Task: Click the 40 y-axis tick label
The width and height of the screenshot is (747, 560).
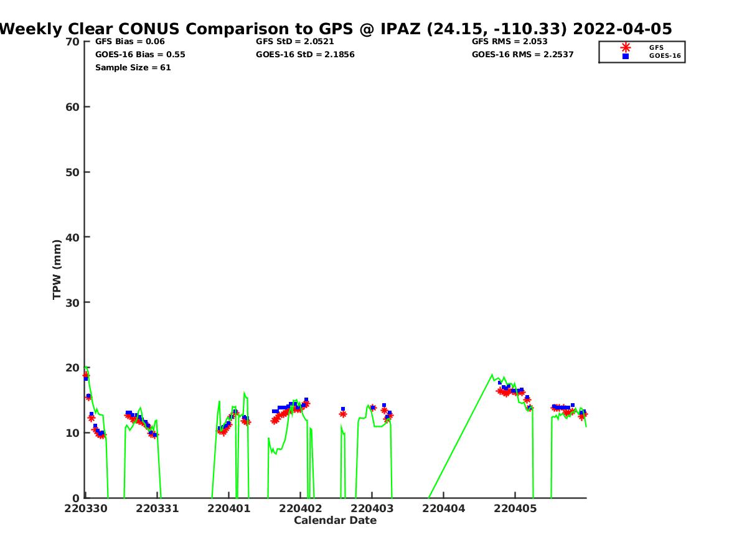Action: click(x=72, y=237)
